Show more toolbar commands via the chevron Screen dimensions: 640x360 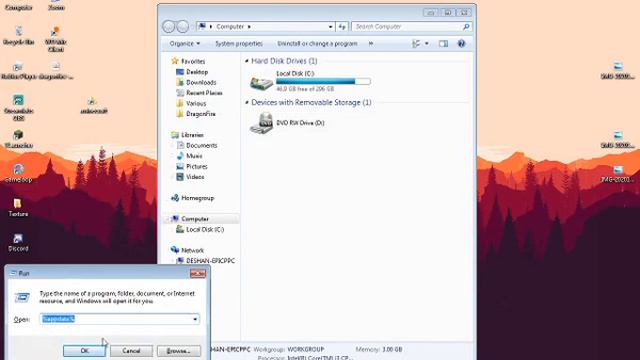371,44
